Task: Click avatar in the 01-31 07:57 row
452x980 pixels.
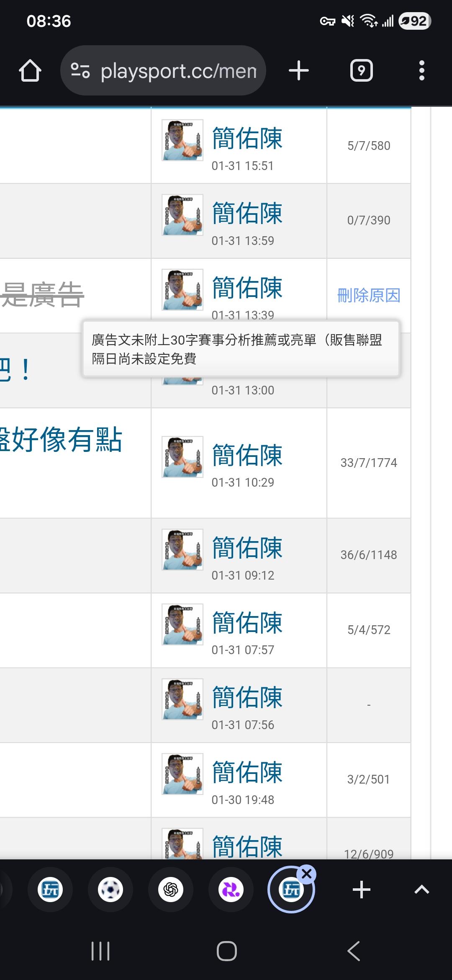Action: 182,624
